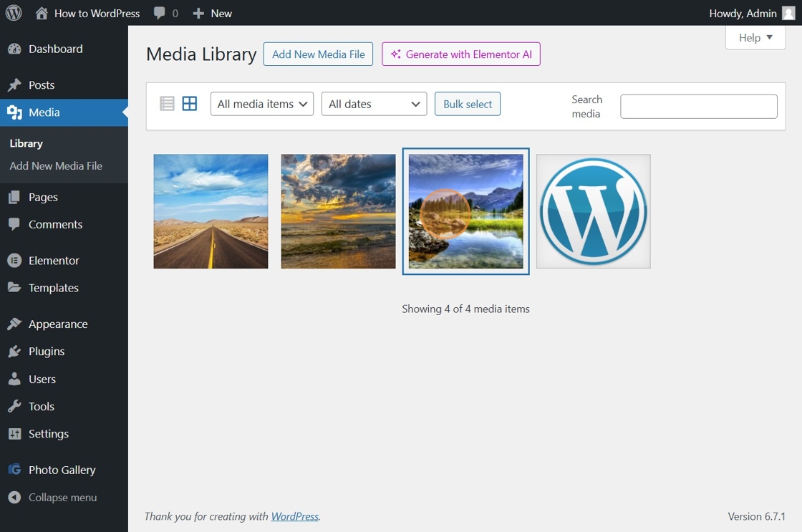Click the Search media input field
Screen dimensions: 802x532
(x=699, y=107)
